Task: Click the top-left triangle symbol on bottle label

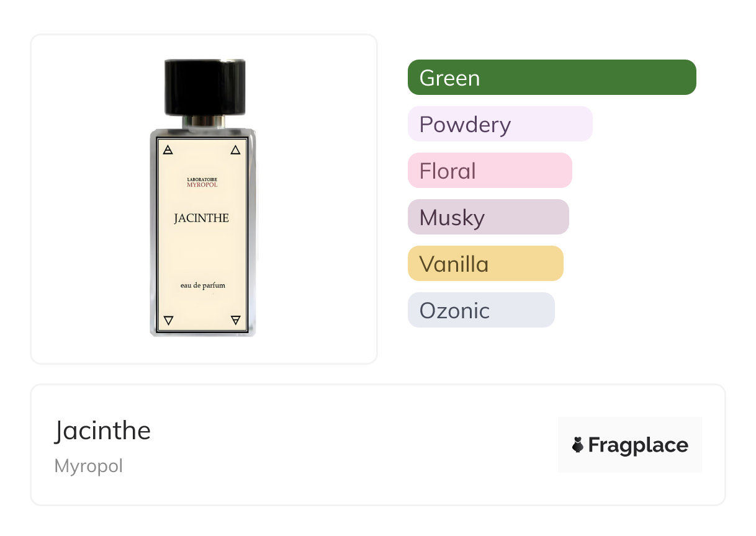Action: [x=168, y=150]
